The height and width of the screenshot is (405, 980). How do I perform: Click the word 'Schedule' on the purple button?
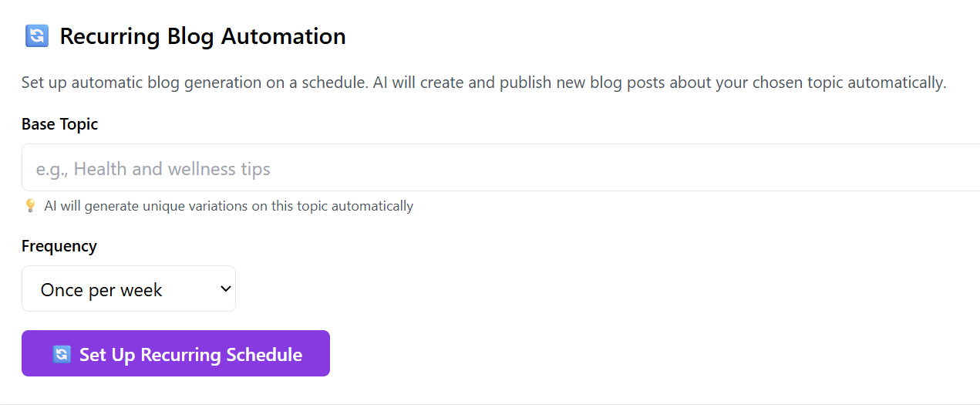coord(263,355)
